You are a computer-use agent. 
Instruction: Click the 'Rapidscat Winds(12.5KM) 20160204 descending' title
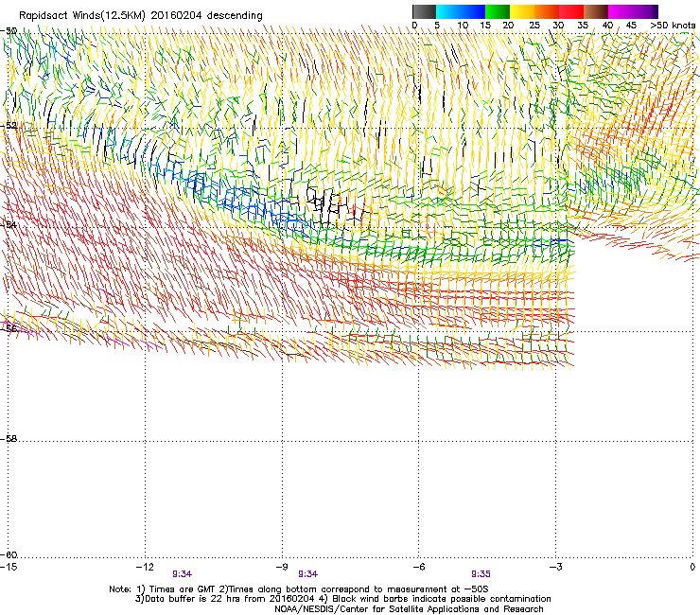point(141,16)
